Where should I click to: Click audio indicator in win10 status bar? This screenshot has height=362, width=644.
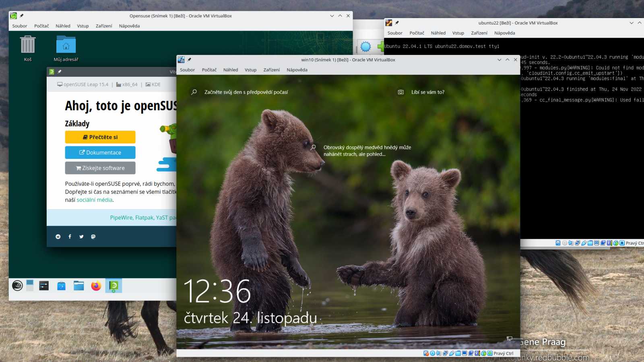point(439,353)
